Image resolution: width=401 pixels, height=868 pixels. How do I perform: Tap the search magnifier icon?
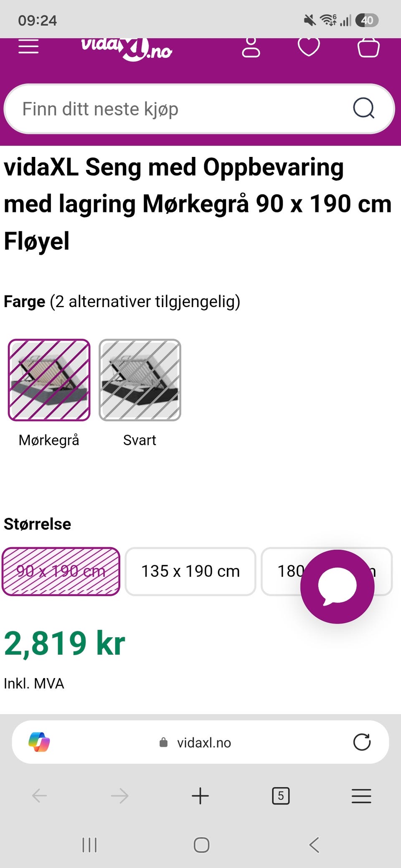click(x=363, y=108)
